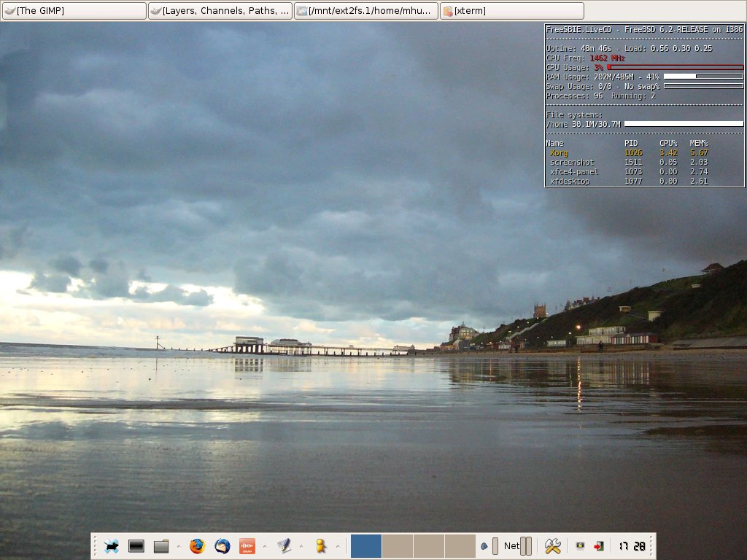Activate the /mnt/ext2fs.1/home file manager window
Screen dimensions: 747x560
[365, 11]
